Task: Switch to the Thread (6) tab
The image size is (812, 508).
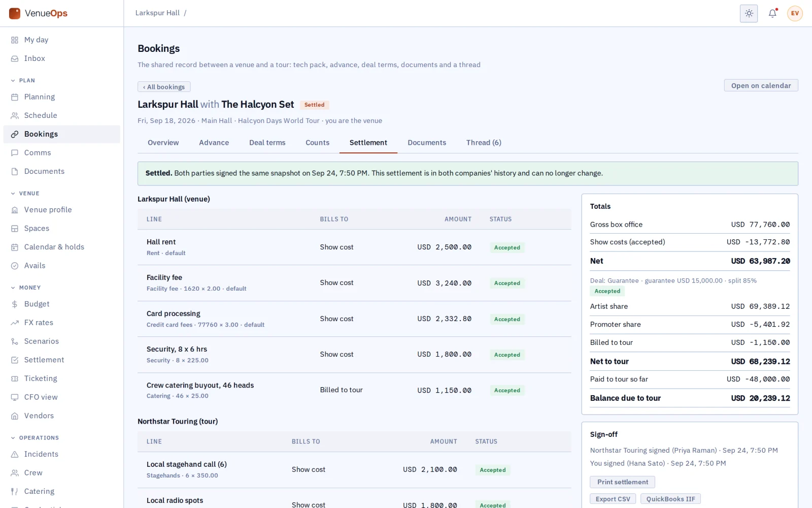Action: tap(484, 143)
